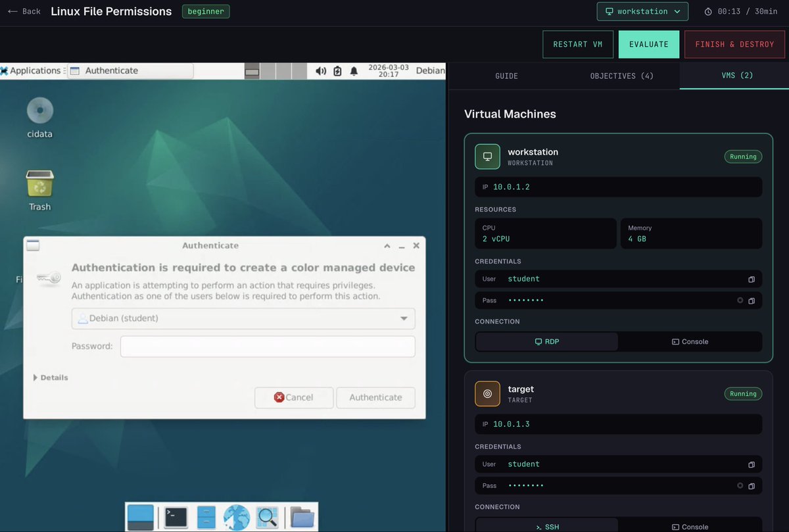Click the FINISH & DESTROY button
This screenshot has width=789, height=532.
734,44
